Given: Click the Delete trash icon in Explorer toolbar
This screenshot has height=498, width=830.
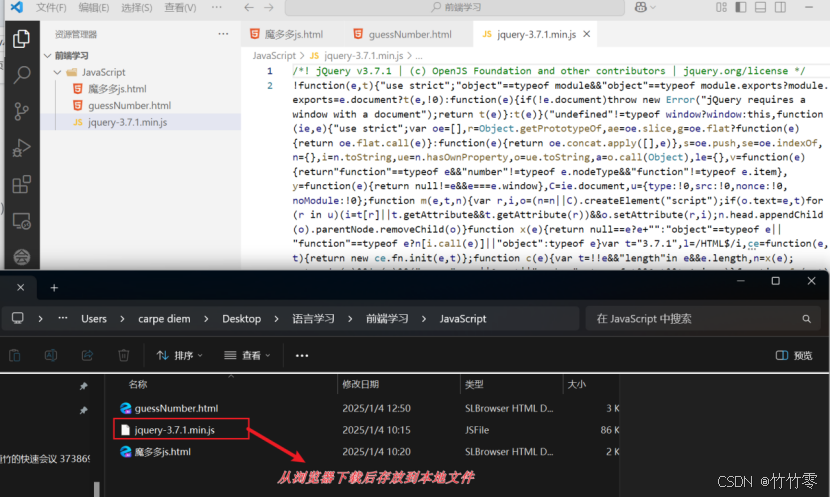Looking at the screenshot, I should [x=123, y=355].
